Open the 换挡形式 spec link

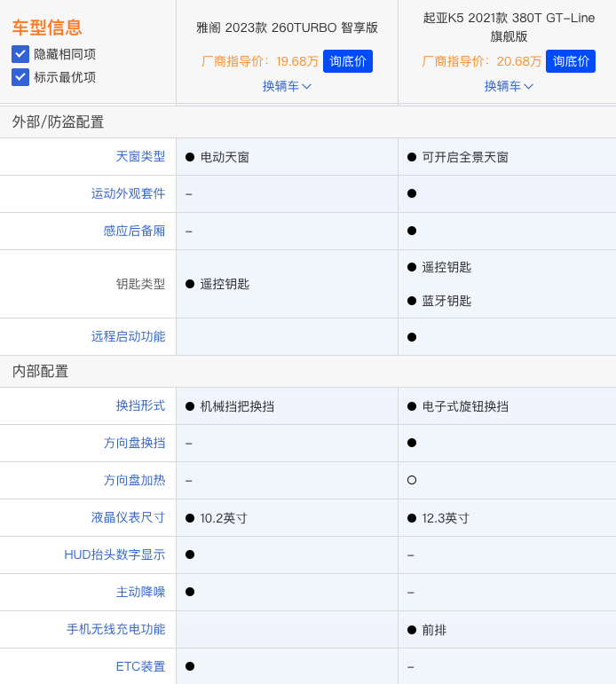tap(140, 405)
